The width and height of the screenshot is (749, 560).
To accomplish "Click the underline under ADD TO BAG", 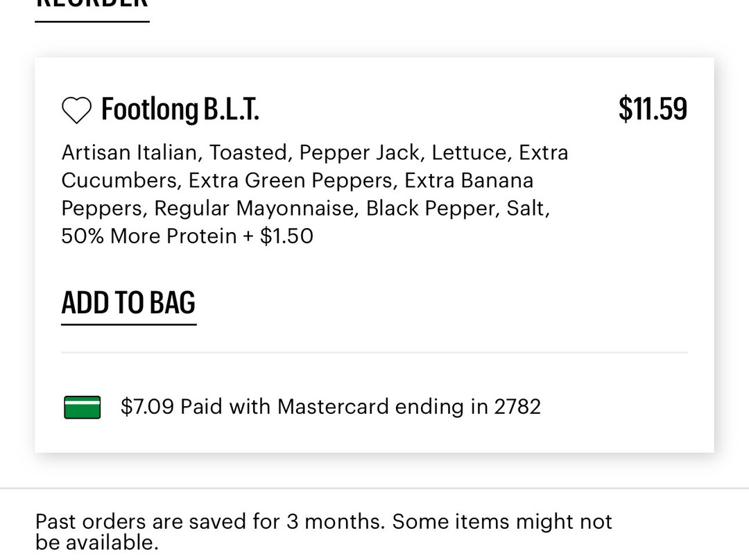I will tap(129, 324).
